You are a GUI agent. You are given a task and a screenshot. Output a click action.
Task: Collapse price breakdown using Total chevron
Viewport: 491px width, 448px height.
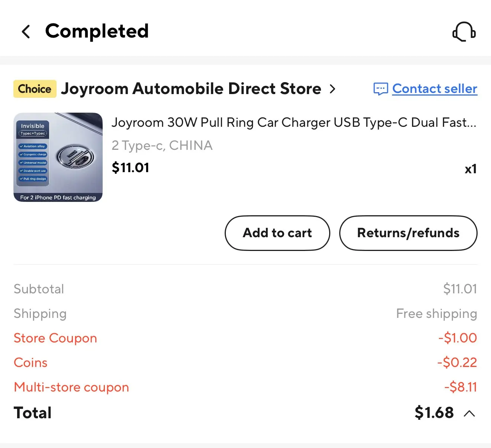(x=469, y=413)
